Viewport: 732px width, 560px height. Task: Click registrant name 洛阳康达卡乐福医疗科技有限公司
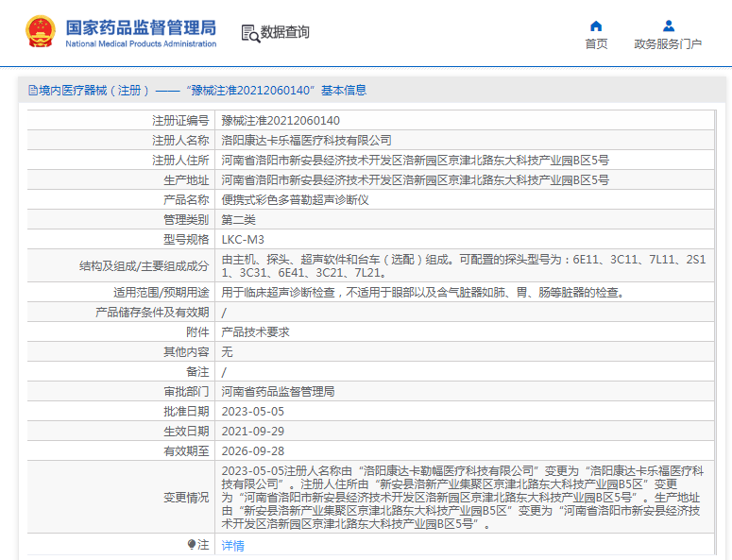pos(306,141)
